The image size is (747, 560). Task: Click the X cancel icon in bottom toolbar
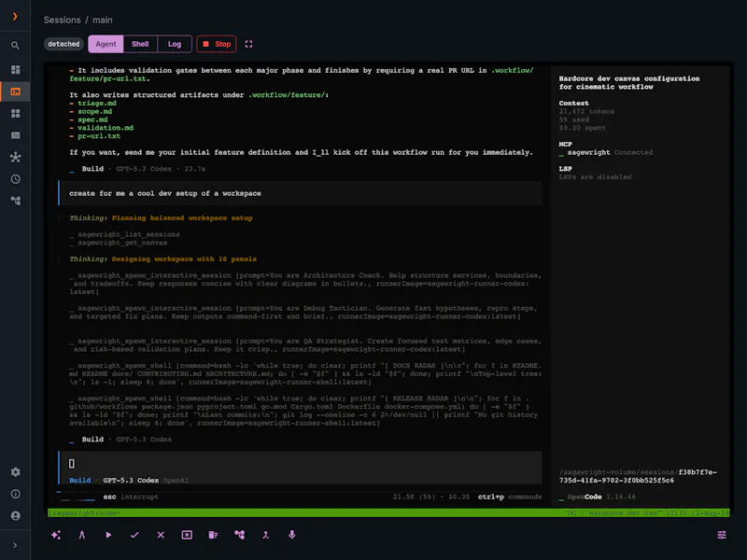pyautogui.click(x=161, y=535)
